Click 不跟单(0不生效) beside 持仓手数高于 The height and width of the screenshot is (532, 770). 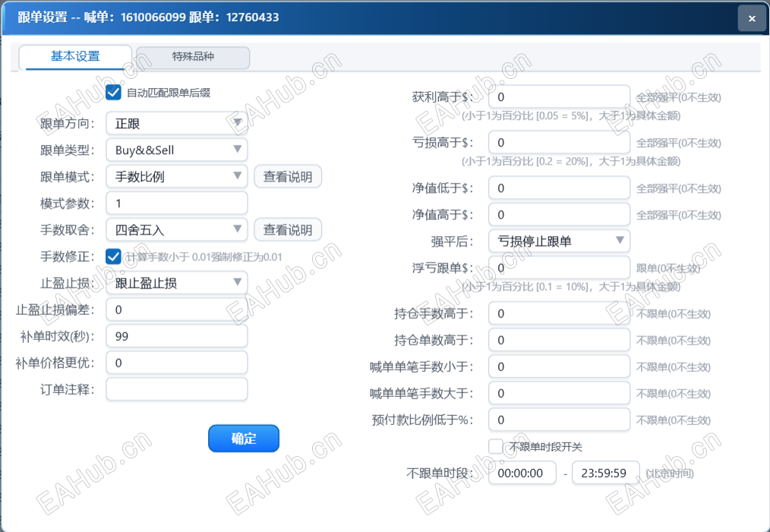coord(674,314)
